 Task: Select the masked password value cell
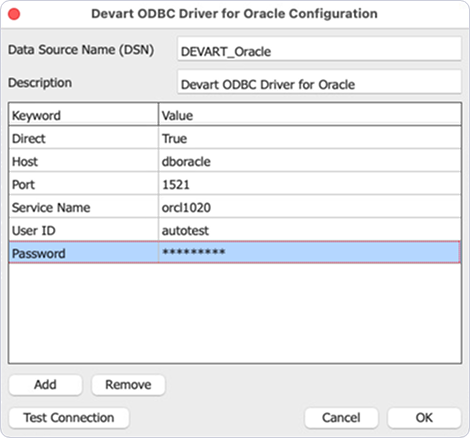pyautogui.click(x=310, y=252)
